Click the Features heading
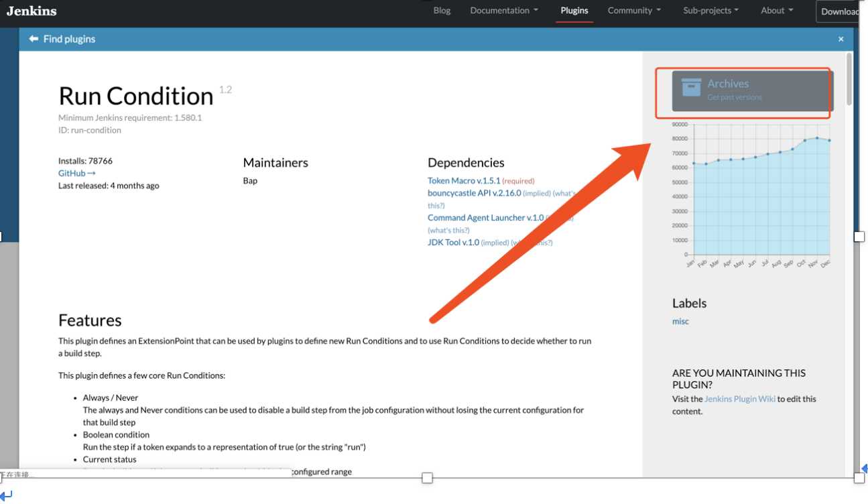 click(90, 320)
